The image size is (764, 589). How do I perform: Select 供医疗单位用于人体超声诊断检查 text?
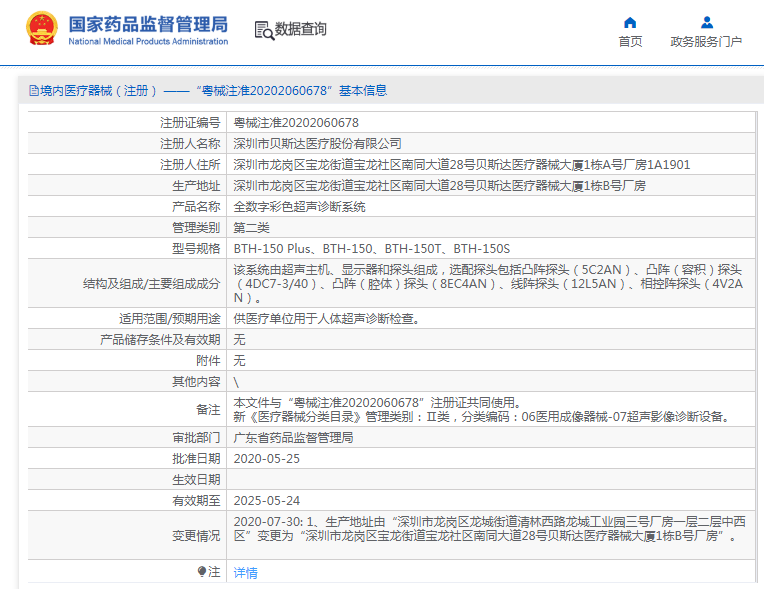tap(326, 319)
